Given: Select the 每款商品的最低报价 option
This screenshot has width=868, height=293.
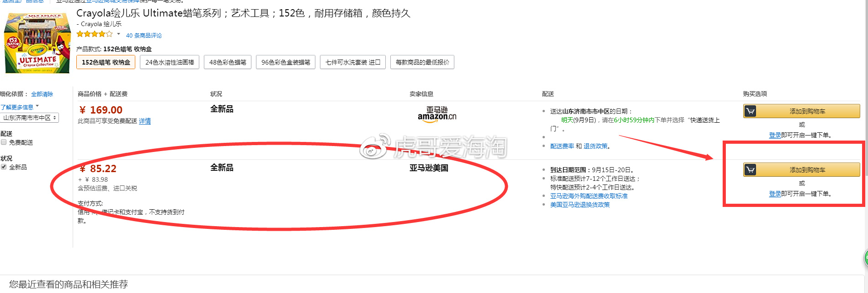Looking at the screenshot, I should point(422,62).
